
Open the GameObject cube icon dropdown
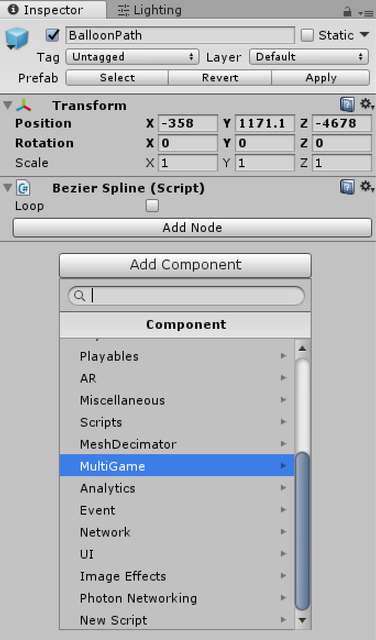[16, 39]
